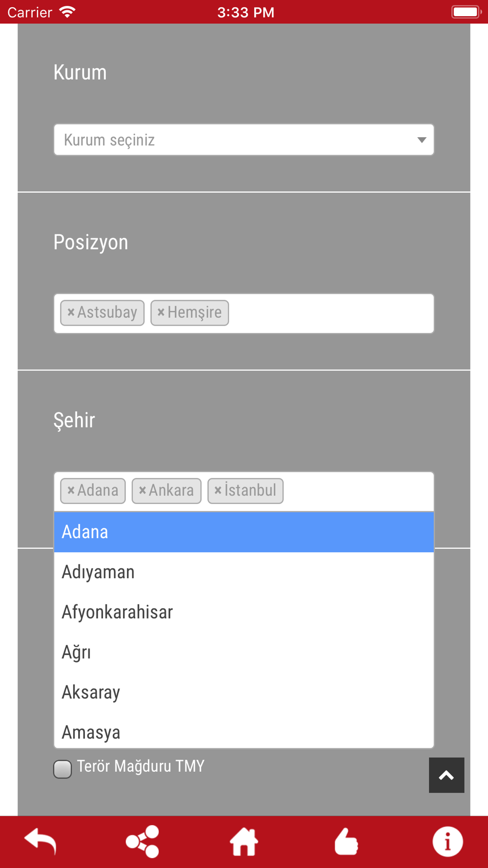
Task: Choose Afyonkarahisar in the dropdown list
Action: tap(244, 612)
